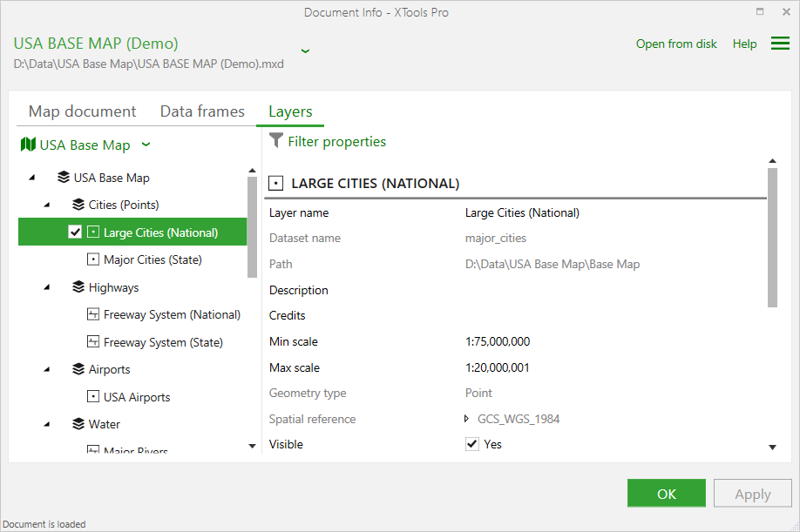800x532 pixels.
Task: Click the layer tree scroll down arrow
Action: tap(252, 446)
